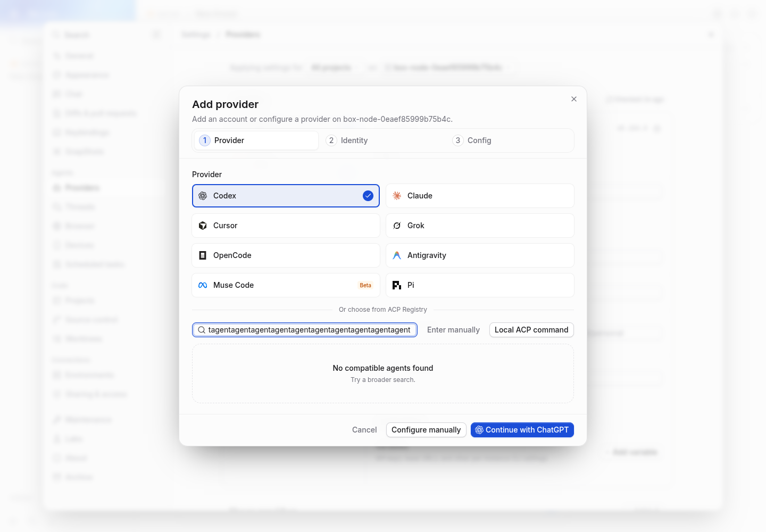Viewport: 766px width, 532px height.
Task: Select the OpenCode provider
Action: tap(286, 255)
